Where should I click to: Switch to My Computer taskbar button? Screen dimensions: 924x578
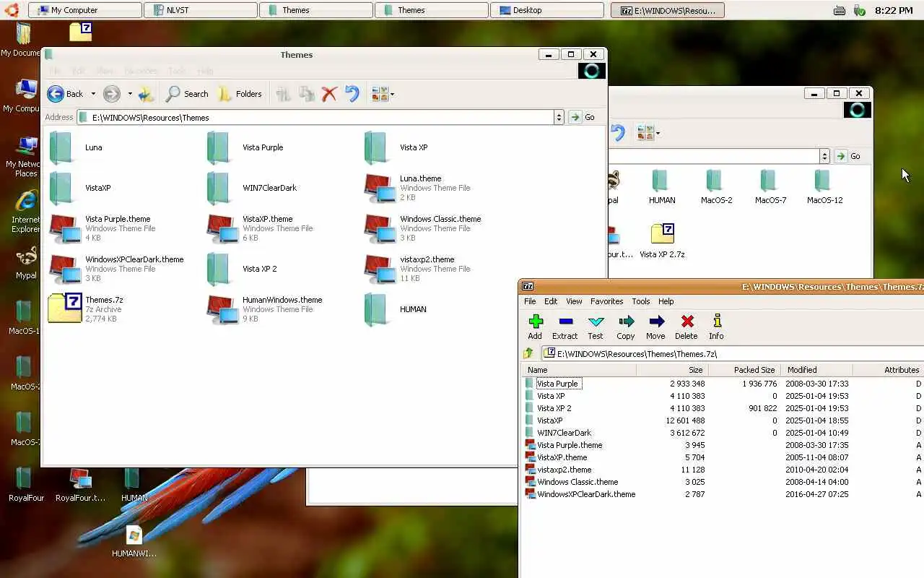click(84, 10)
